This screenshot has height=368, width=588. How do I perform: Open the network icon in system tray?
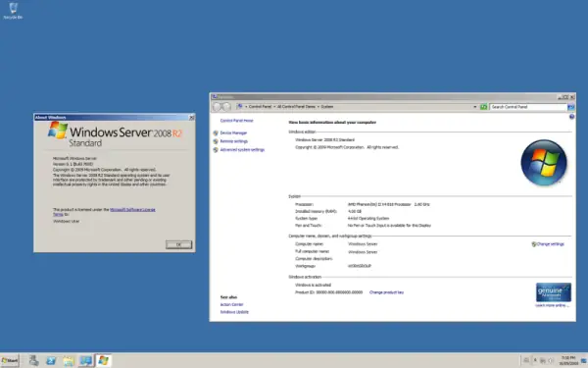tap(543, 360)
